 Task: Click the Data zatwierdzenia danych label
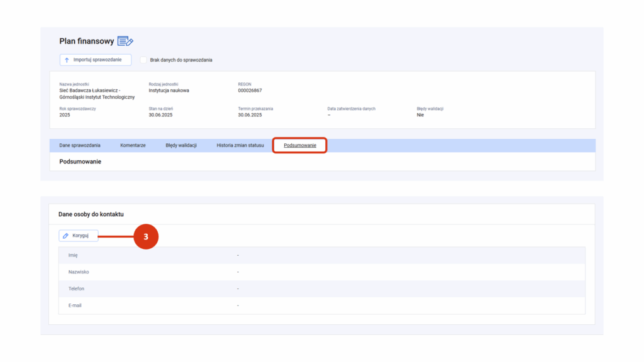(351, 109)
